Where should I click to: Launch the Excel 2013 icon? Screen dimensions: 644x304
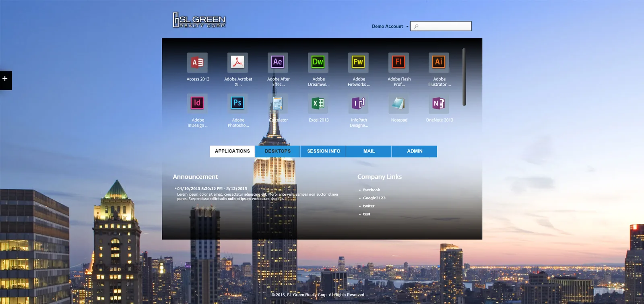coord(318,104)
